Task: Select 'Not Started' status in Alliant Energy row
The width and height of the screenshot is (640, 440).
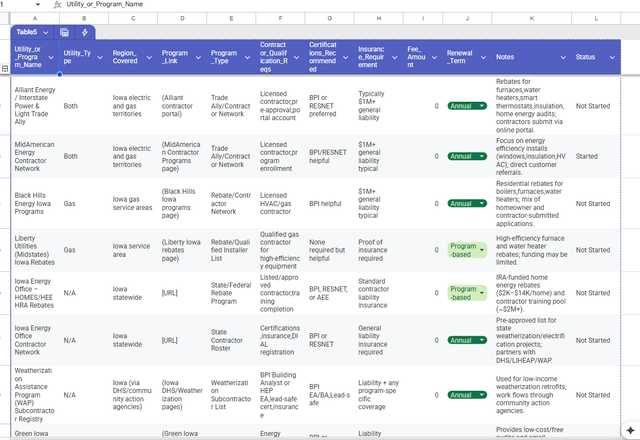Action: click(596, 106)
